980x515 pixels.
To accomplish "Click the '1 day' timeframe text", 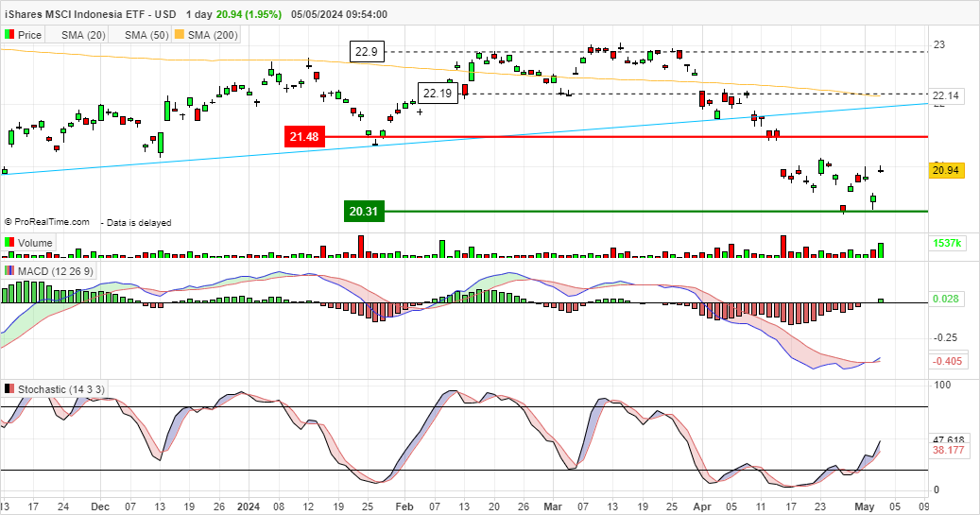I will pyautogui.click(x=199, y=14).
